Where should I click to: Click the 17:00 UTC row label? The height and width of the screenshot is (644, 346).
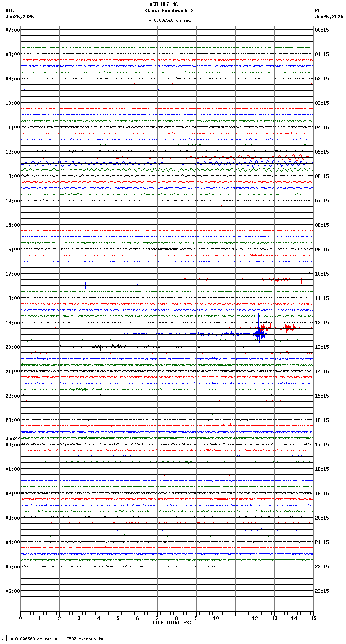pyautogui.click(x=13, y=274)
